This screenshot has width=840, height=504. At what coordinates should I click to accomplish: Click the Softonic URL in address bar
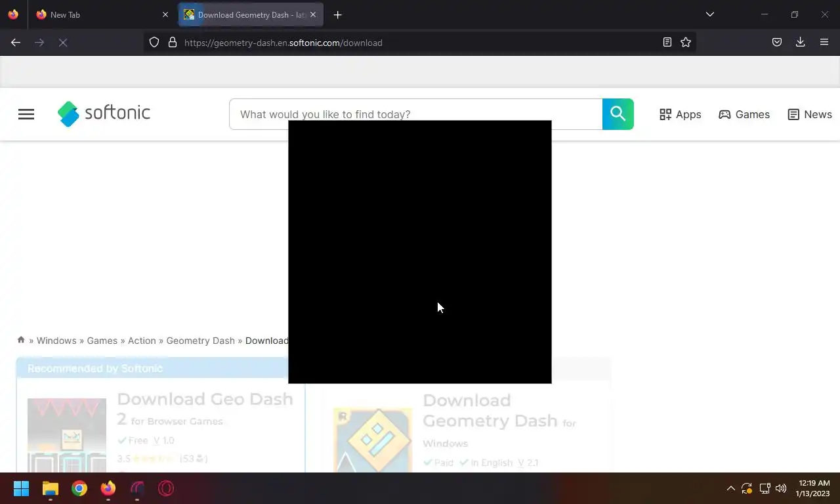pos(283,43)
